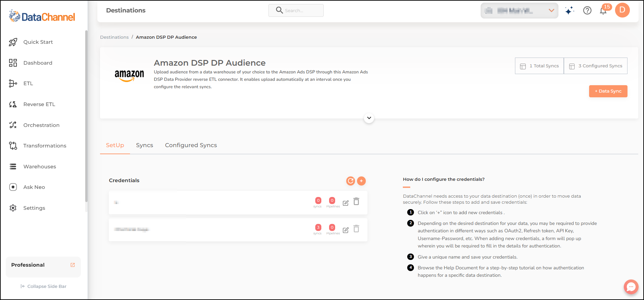644x300 pixels.
Task: Open Quick Start from the sidebar
Action: point(38,42)
